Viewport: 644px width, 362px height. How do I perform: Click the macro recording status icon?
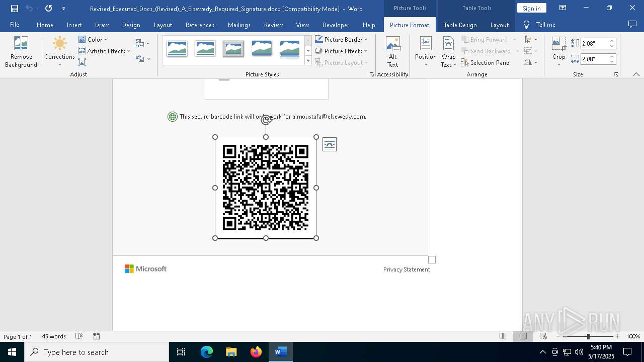click(x=97, y=336)
